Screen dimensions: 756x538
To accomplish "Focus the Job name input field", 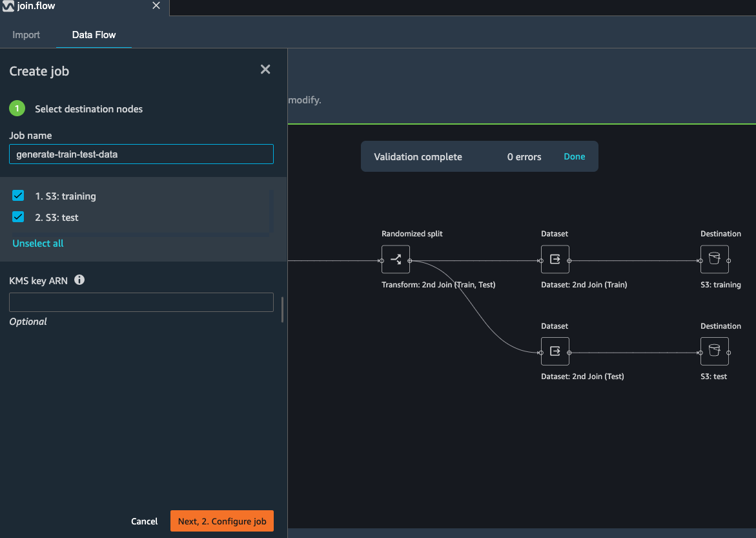I will coord(141,154).
